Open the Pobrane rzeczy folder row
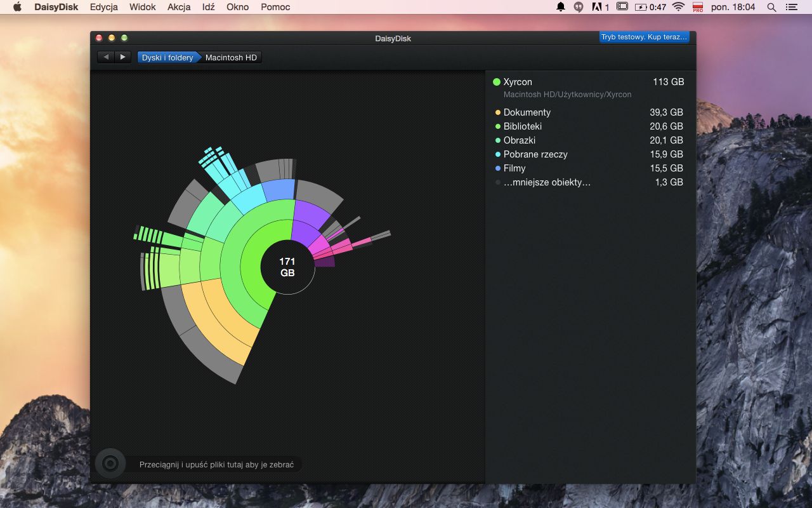The width and height of the screenshot is (812, 508). (588, 154)
